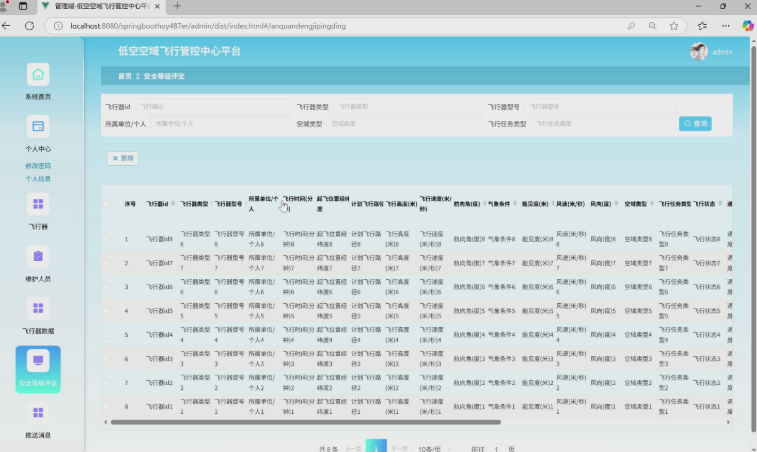Click the admin avatar picture

(699, 52)
